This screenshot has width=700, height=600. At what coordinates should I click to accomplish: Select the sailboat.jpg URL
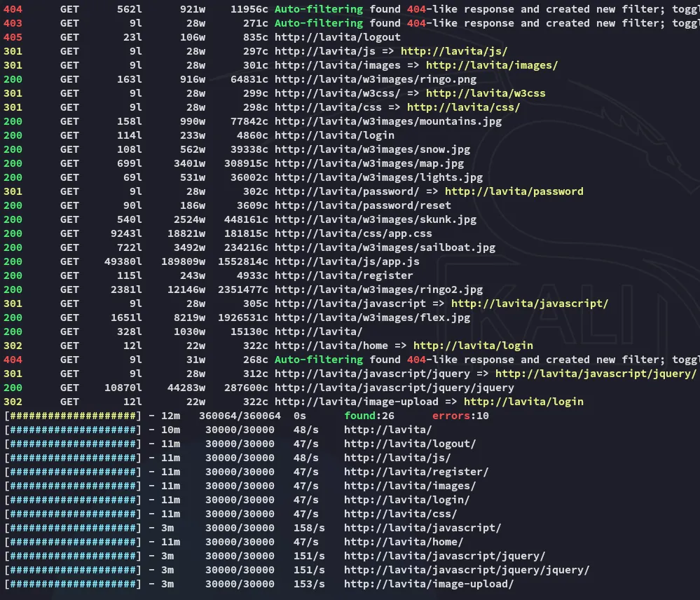(x=385, y=247)
